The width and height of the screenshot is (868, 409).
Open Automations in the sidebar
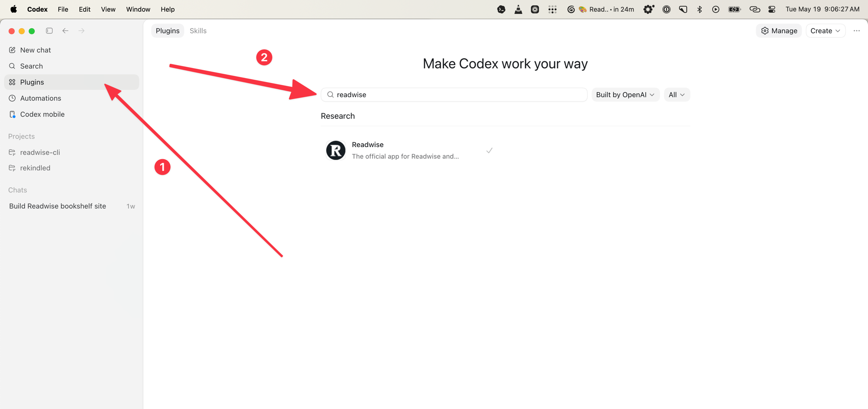[x=72, y=98]
